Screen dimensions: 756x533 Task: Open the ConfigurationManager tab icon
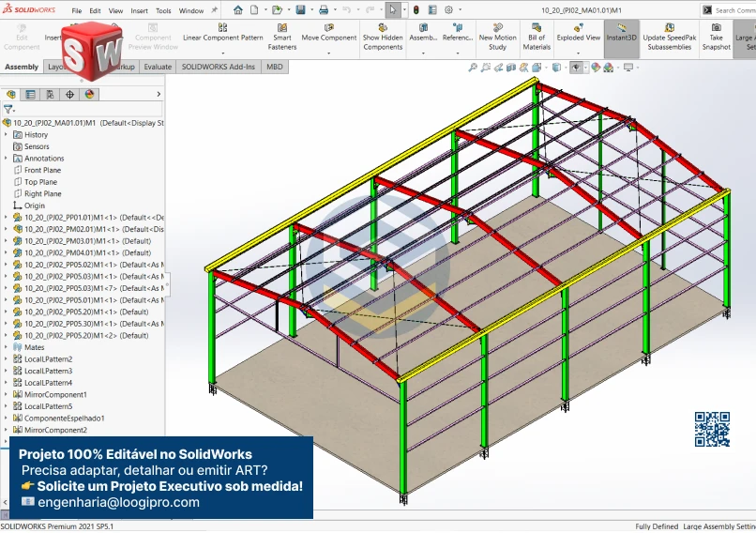(51, 95)
